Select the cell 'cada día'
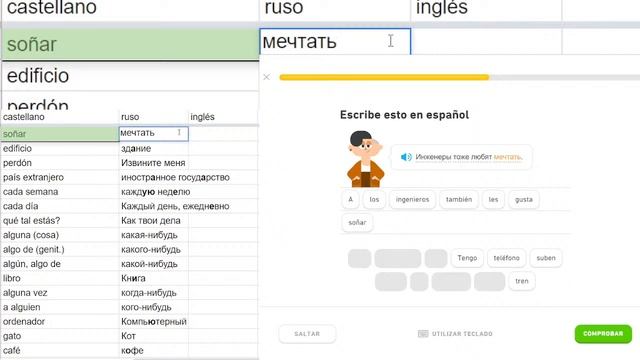The height and width of the screenshot is (360, 640). (x=60, y=207)
